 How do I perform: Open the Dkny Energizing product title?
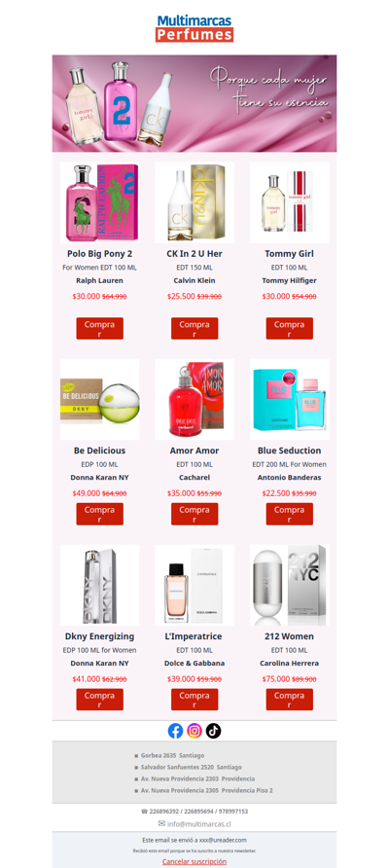[99, 636]
